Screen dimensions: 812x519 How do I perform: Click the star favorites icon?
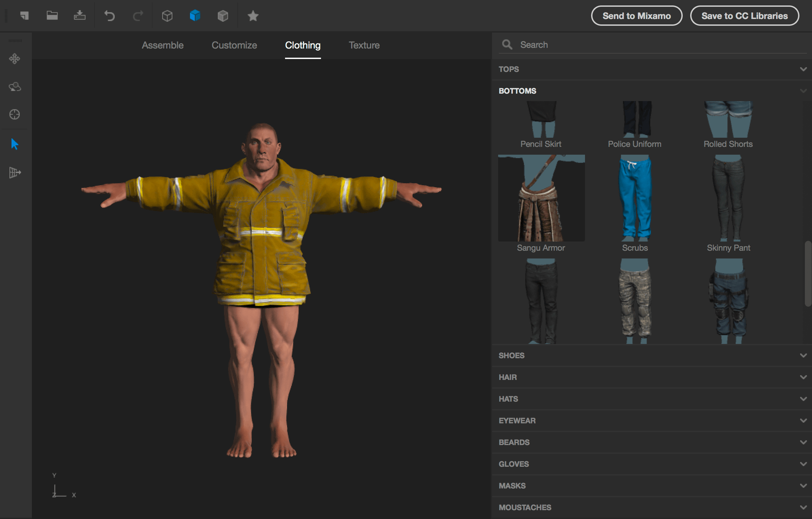pyautogui.click(x=253, y=16)
